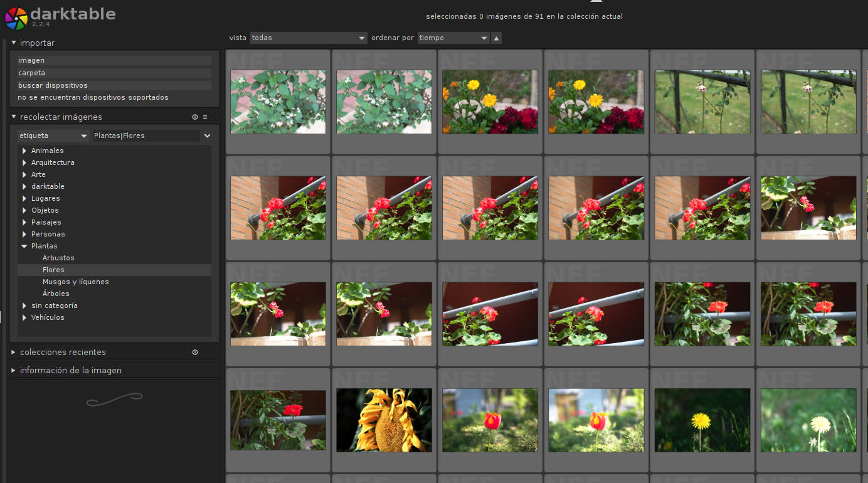This screenshot has height=483, width=868.
Task: Select the Árboles tag
Action: click(x=56, y=294)
